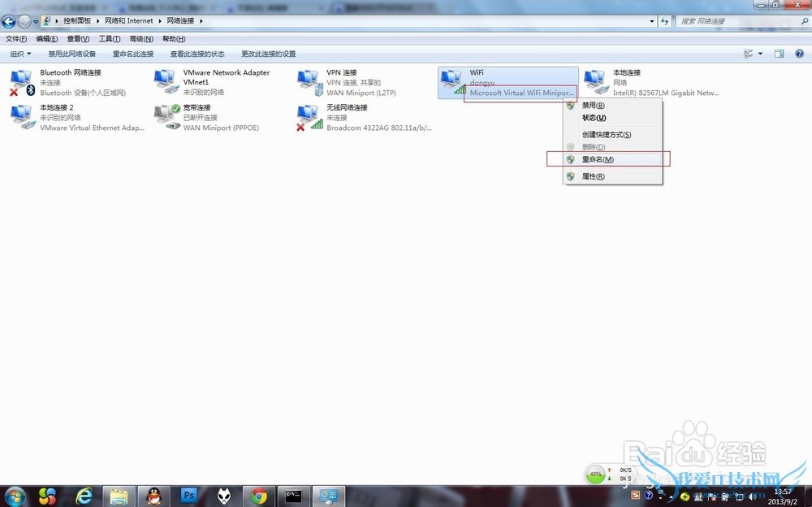Click the Intel(R) 82567LM Gigabit Netw... text
The width and height of the screenshot is (812, 507).
[666, 93]
